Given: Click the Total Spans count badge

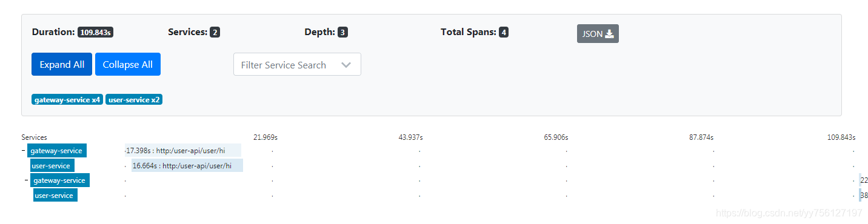Looking at the screenshot, I should point(504,32).
